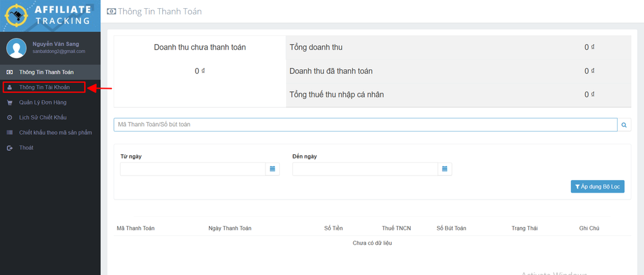Click the search magnifier icon button
Viewport: 644px width, 275px height.
pos(624,125)
